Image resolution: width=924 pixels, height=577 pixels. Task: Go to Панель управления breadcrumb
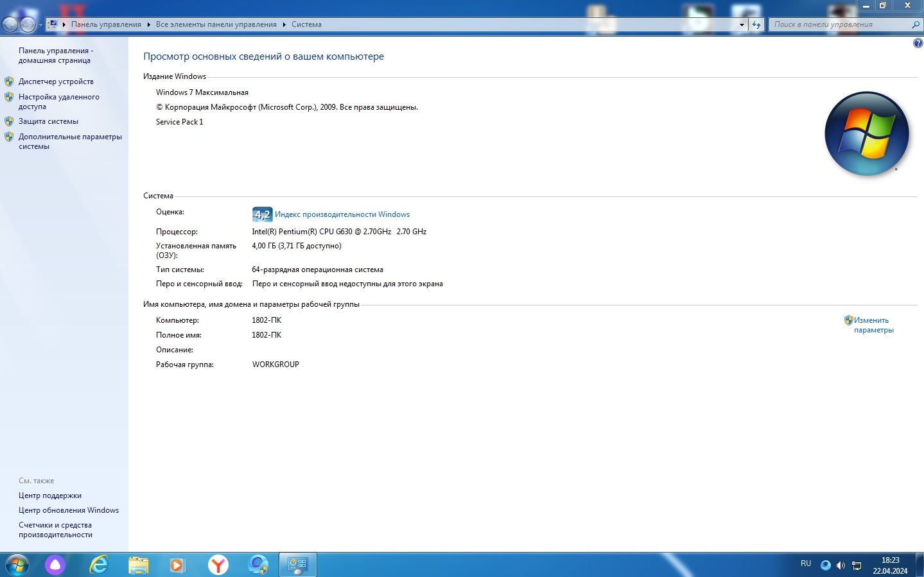click(x=106, y=24)
